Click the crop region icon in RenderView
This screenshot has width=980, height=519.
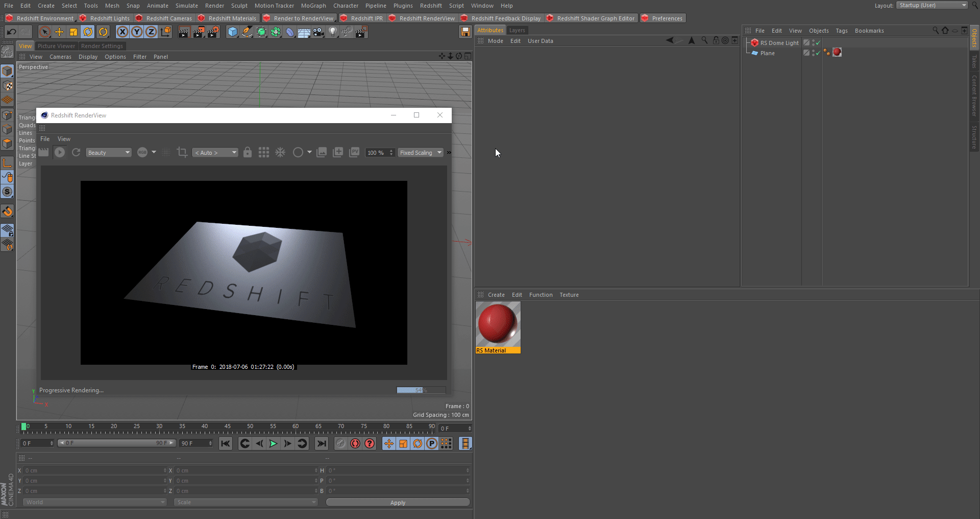pos(182,152)
